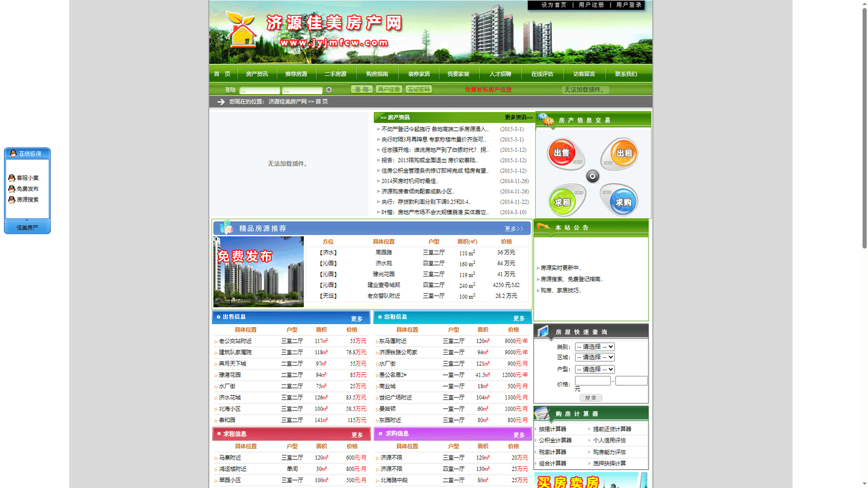The image size is (868, 488).
Task: Click the 用户注册 button in login bar
Action: click(x=389, y=89)
